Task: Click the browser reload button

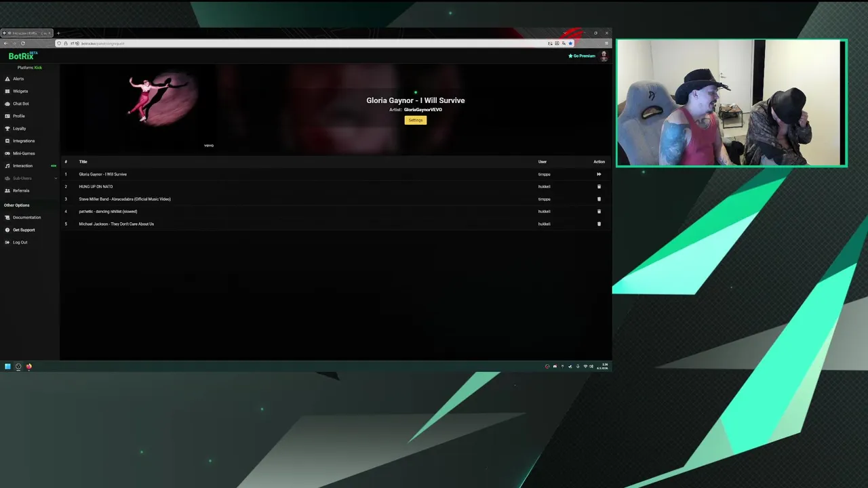Action: [x=23, y=43]
